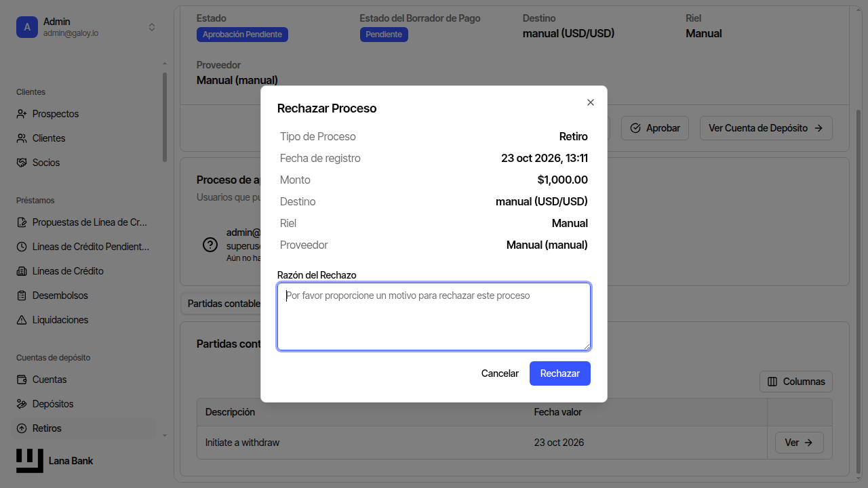The image size is (868, 488).
Task: Cancel the rejection dialog
Action: click(500, 373)
